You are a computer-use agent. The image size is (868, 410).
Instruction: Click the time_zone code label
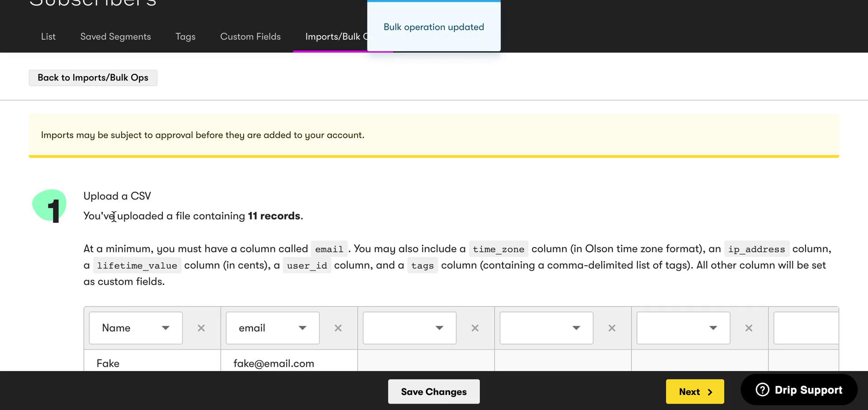(499, 249)
